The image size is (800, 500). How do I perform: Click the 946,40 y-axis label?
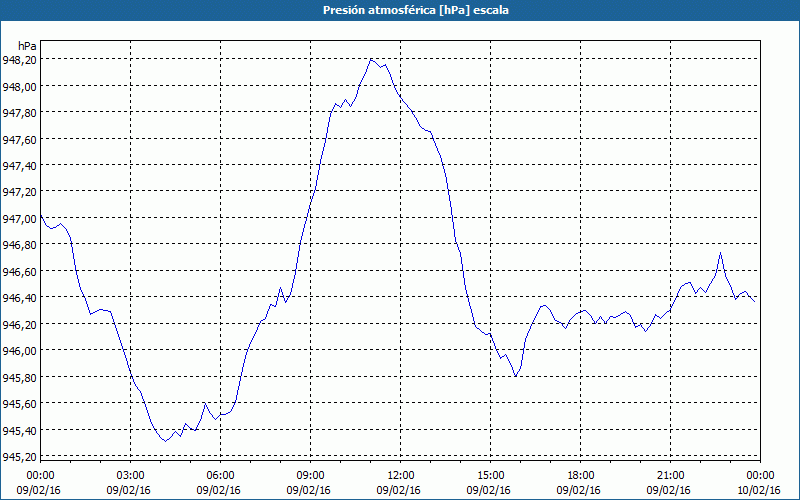pyautogui.click(x=19, y=297)
